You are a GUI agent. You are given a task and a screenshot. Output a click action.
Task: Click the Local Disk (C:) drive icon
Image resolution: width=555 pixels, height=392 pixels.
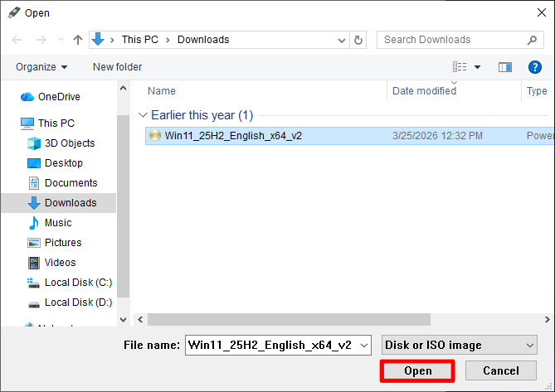[34, 283]
